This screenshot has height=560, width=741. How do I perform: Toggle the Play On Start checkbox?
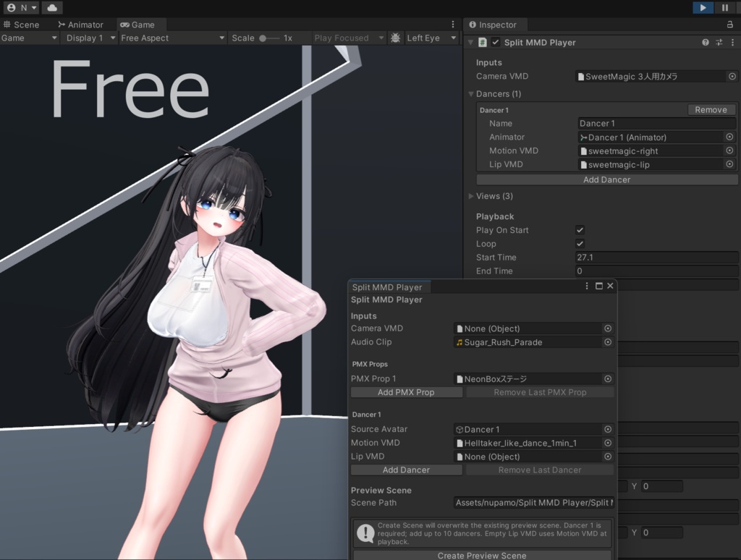[x=580, y=230]
